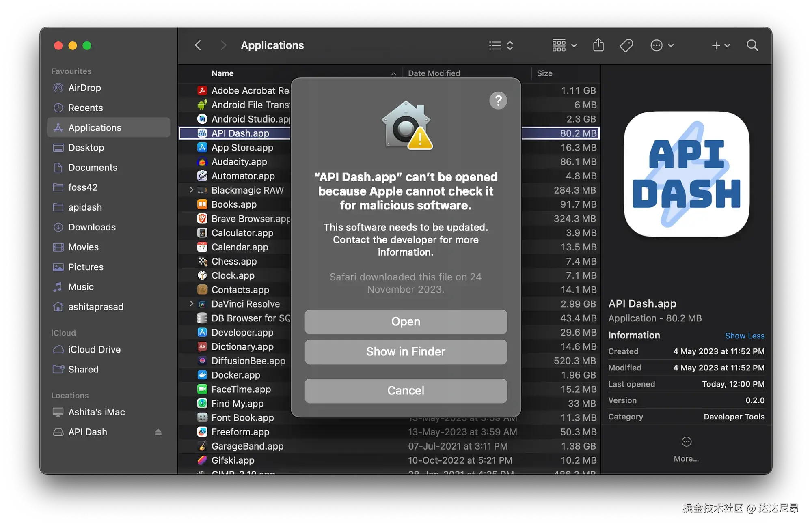Select Downloads in sidebar favourites
Image resolution: width=812 pixels, height=527 pixels.
(x=92, y=227)
